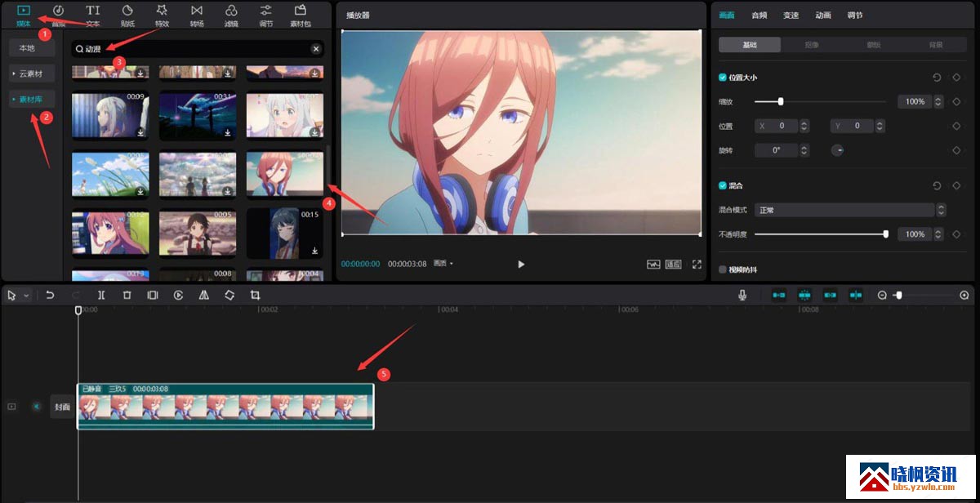Select the split clip tool
The height and width of the screenshot is (503, 980).
coord(101,295)
